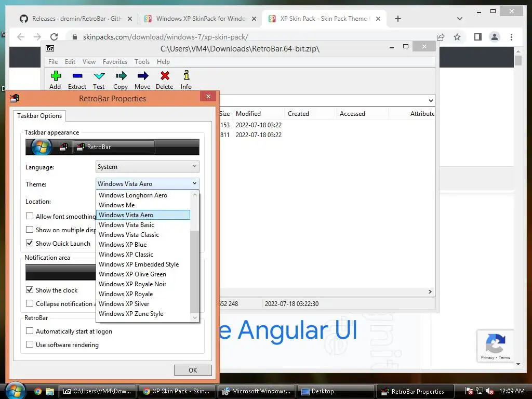Switch to Desktop taskbar button

pyautogui.click(x=336, y=391)
